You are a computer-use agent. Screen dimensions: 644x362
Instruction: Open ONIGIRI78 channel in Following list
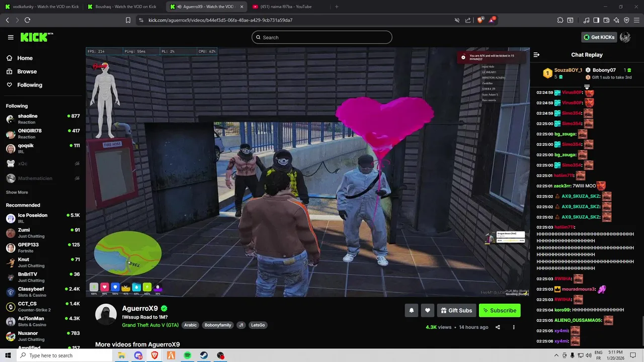point(43,134)
